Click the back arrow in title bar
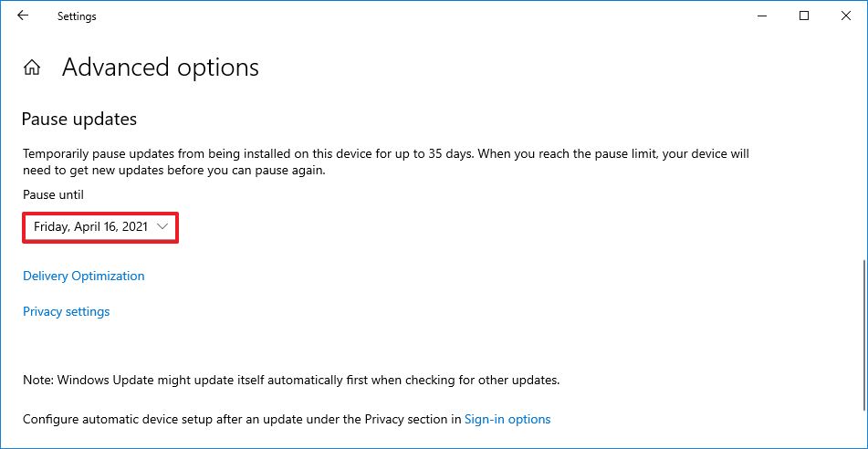 (23, 16)
